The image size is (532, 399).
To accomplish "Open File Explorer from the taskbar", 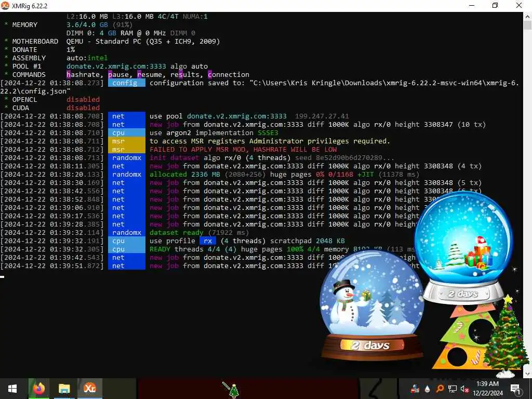I will point(64,389).
